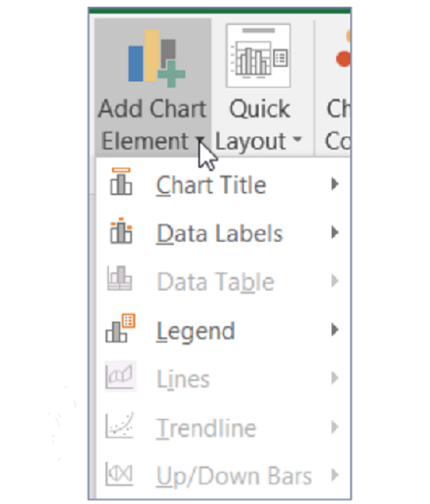The height and width of the screenshot is (504, 430).
Task: Click the Lines icon in menu
Action: [x=120, y=378]
